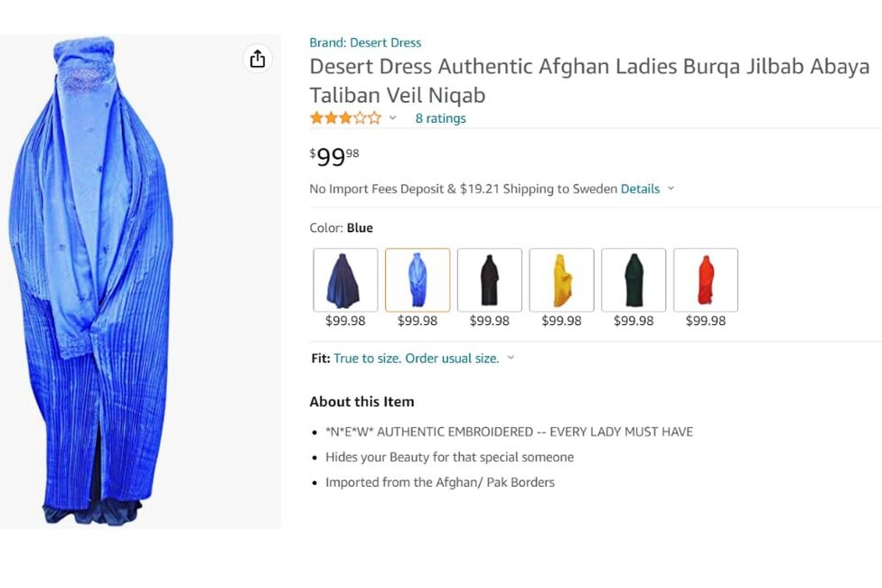Click the $99.98 price
Image resolution: width=882 pixels, height=588 pixels.
pos(334,157)
